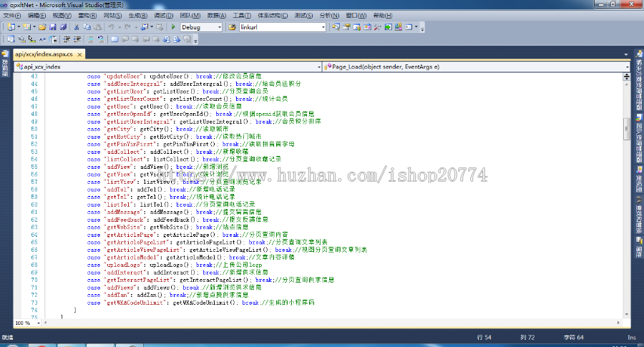
Task: Open the 100 % zoom level dropdown
Action: click(x=28, y=323)
